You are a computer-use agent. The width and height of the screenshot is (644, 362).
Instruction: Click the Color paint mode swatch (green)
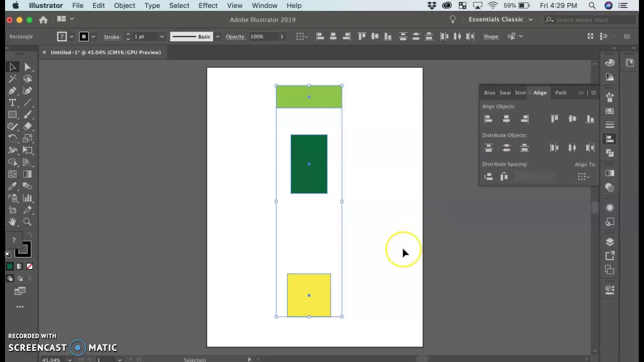click(x=10, y=266)
